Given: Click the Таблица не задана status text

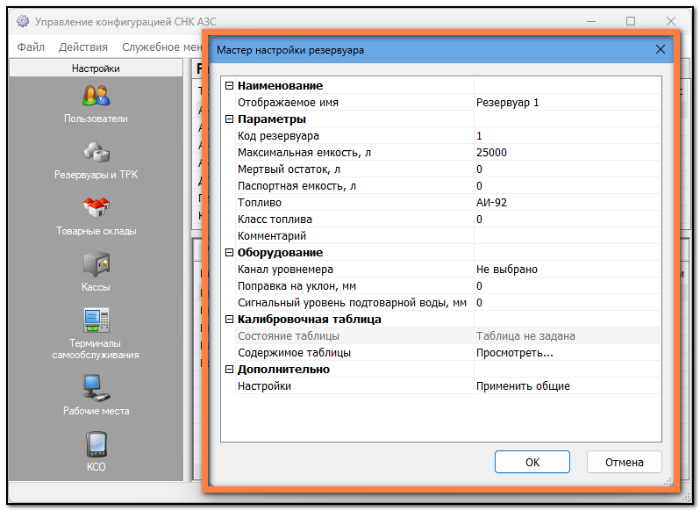Looking at the screenshot, I should (525, 336).
